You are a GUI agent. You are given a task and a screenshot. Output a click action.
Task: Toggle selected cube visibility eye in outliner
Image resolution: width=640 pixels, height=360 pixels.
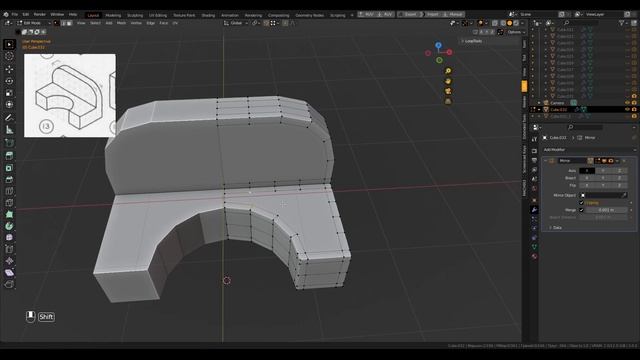tap(627, 109)
